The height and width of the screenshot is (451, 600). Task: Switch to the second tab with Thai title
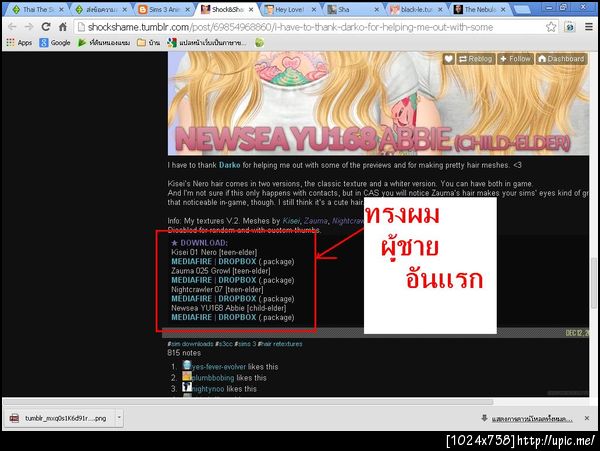click(x=99, y=9)
